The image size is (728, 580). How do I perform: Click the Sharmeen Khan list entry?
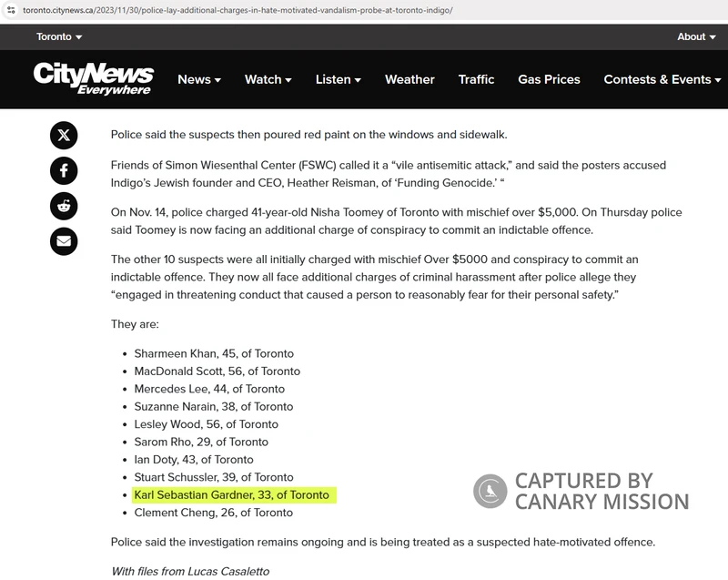pos(214,353)
